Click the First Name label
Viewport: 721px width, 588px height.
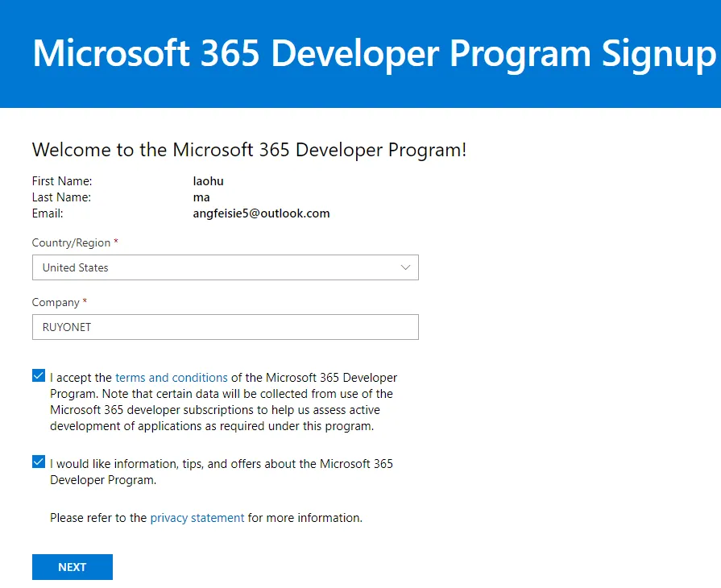[62, 181]
